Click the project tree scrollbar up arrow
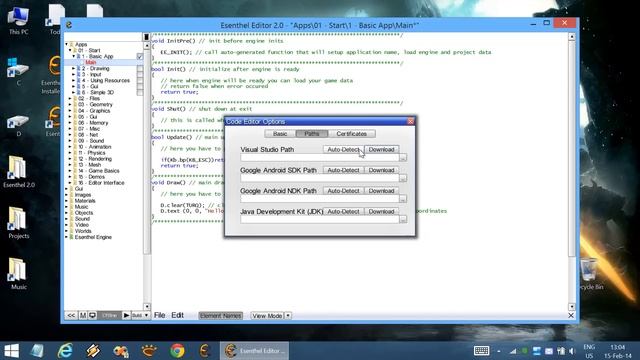Viewport: 640px width, 360px height. coord(147,46)
